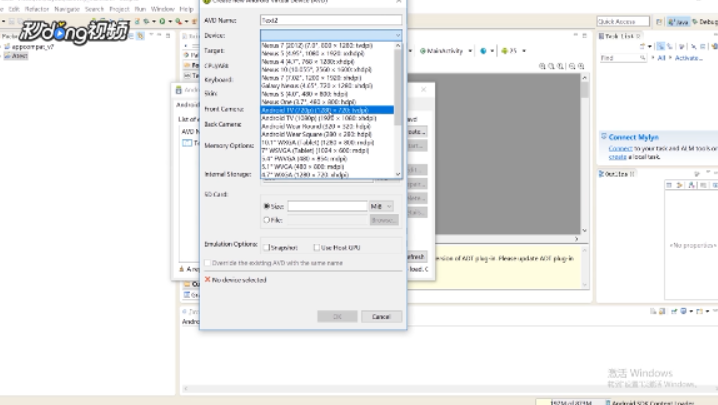Screen dimensions: 718x405
Task: Click Cancel in the AVD dialog
Action: (381, 317)
